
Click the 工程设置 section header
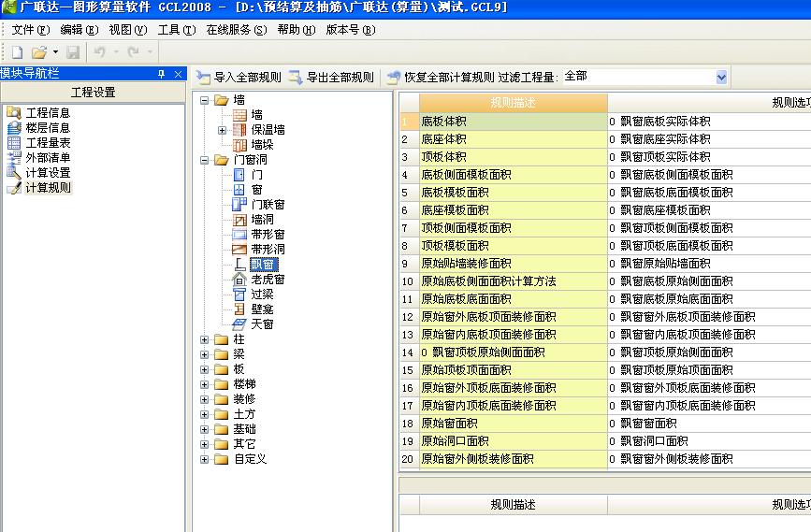94,93
